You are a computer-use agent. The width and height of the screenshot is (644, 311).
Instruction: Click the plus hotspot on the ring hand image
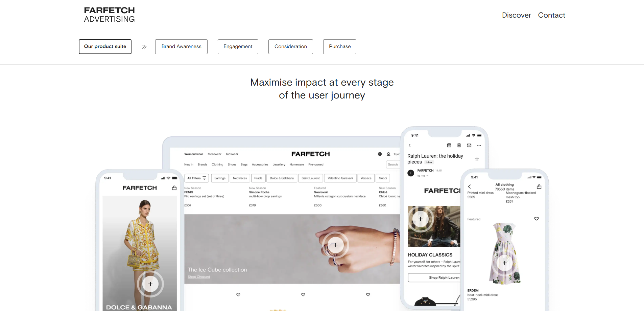click(335, 245)
